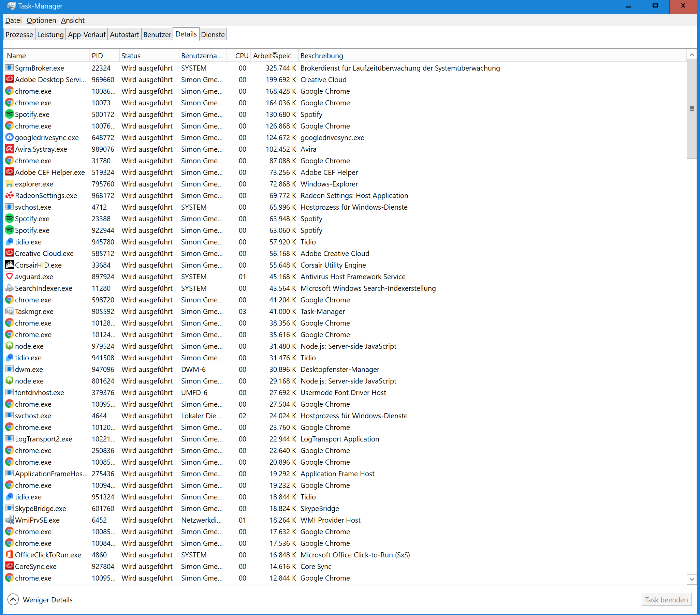Sort by the Status column header
This screenshot has height=615, width=700.
[149, 56]
